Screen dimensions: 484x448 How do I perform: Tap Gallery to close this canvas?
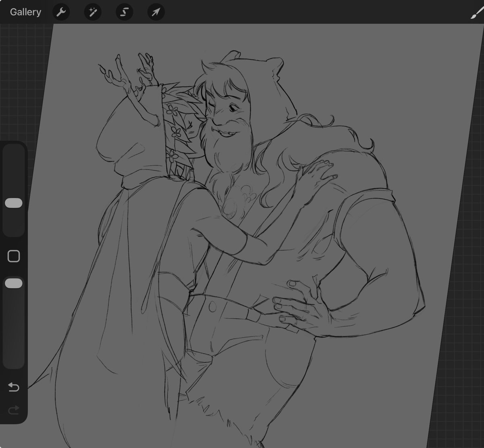click(25, 12)
